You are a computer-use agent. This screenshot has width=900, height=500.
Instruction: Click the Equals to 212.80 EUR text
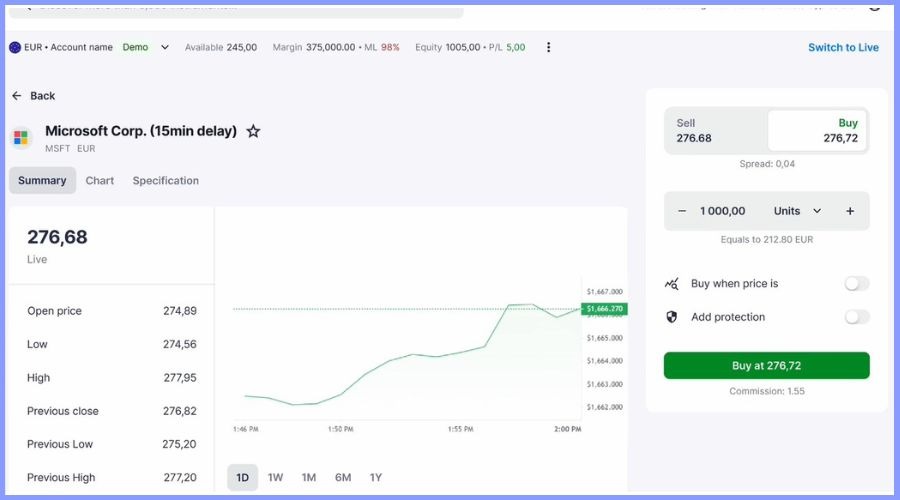pos(767,240)
